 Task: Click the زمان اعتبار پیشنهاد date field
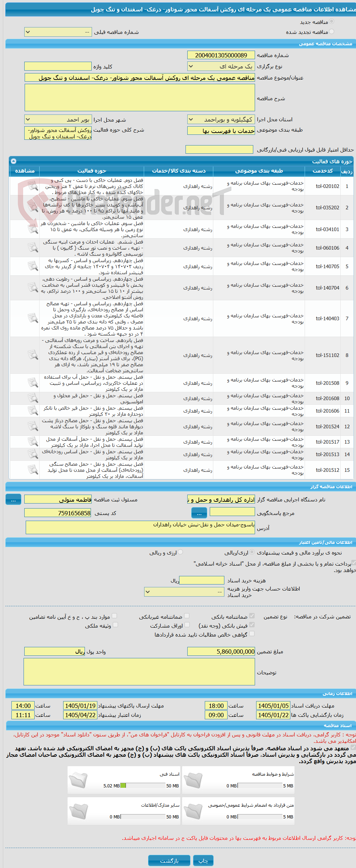tap(80, 715)
